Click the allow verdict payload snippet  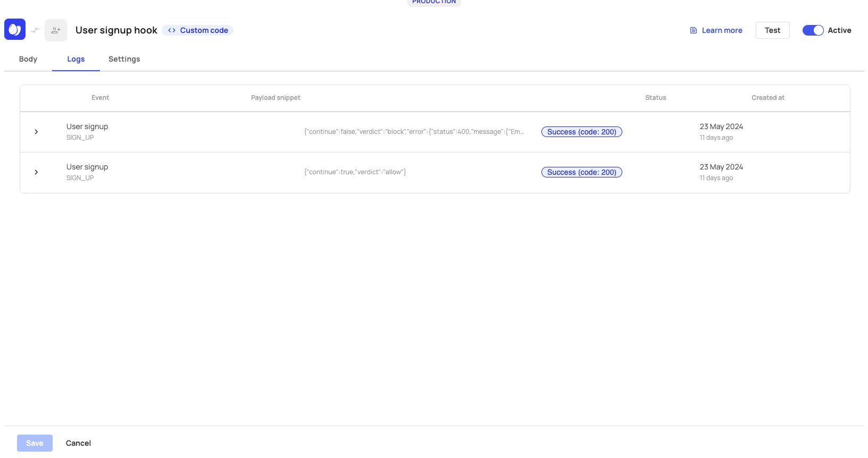(x=355, y=172)
